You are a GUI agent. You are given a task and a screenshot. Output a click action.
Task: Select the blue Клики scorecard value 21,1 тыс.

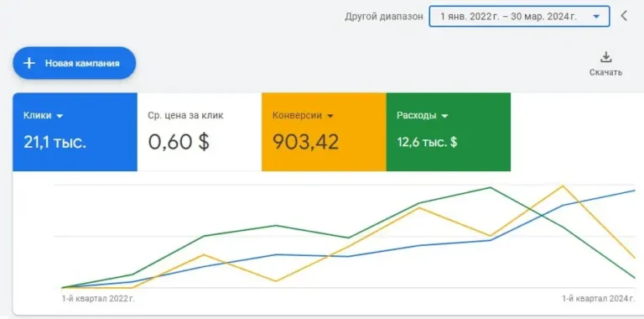click(55, 142)
